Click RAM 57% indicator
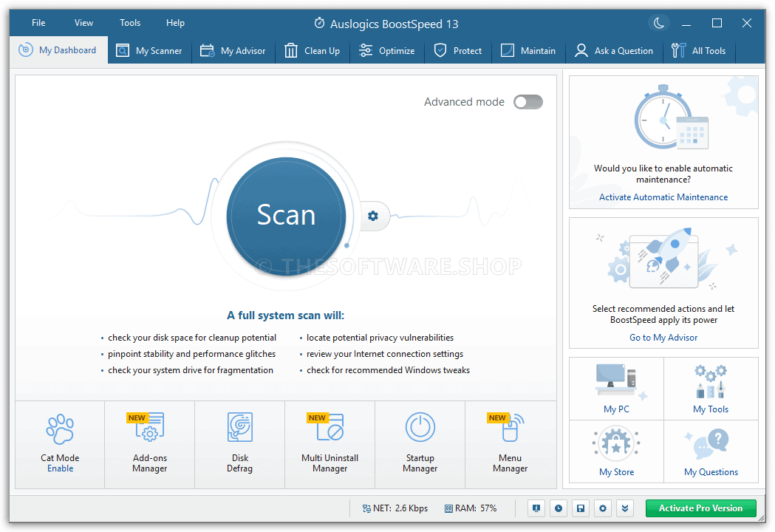 471,508
